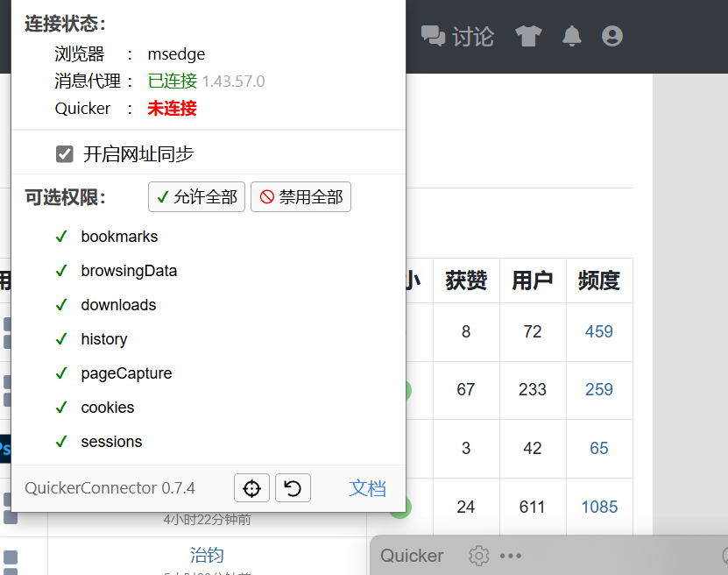Open the Quicker bar three-dots menu
The height and width of the screenshot is (575, 728).
coord(511,556)
